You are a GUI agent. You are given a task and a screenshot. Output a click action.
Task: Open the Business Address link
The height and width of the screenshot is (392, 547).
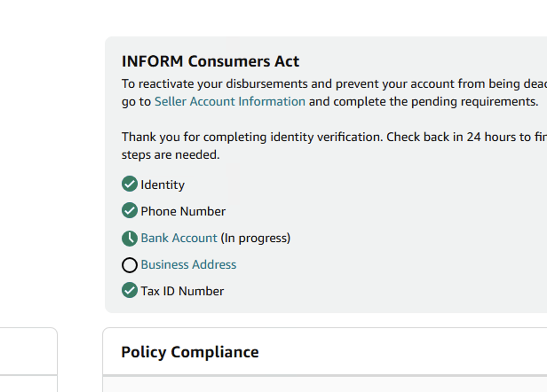tap(189, 265)
